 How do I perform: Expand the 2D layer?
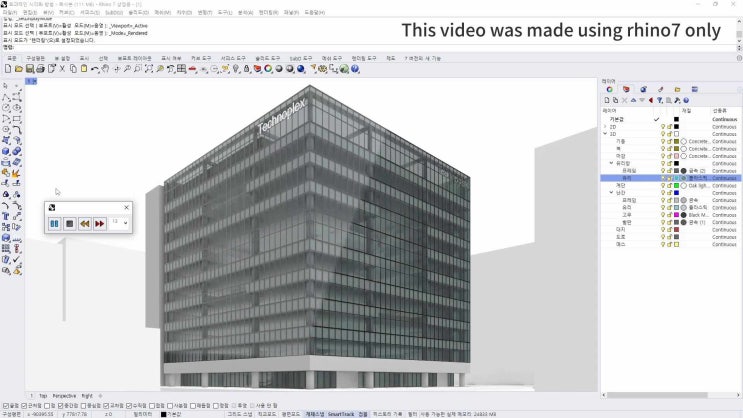(x=605, y=127)
